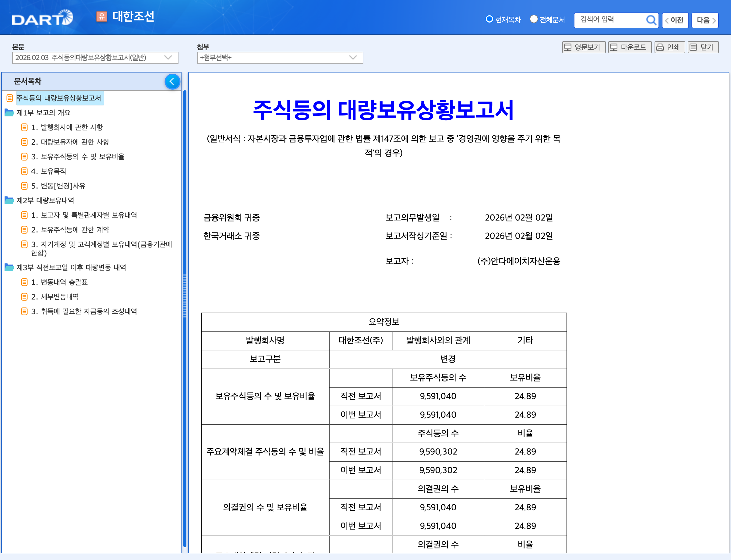This screenshot has width=731, height=560.
Task: Click the 제3부 직전보고일 이후 folder icon
Action: pos(9,267)
